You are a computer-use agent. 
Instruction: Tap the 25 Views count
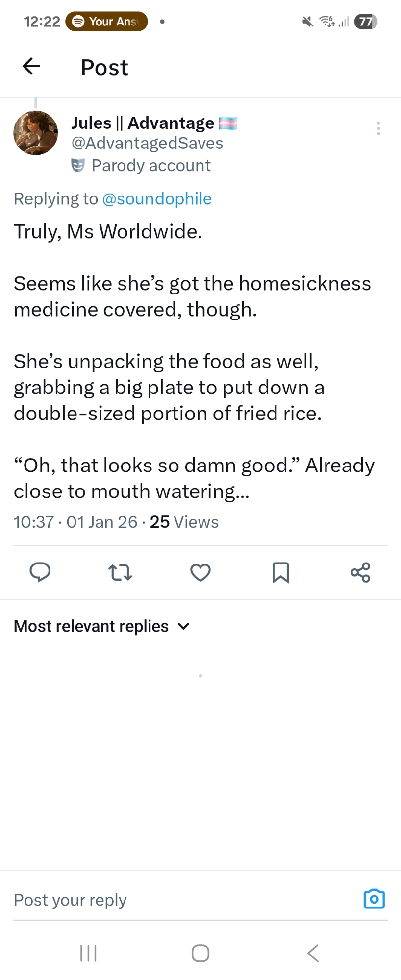click(x=184, y=522)
